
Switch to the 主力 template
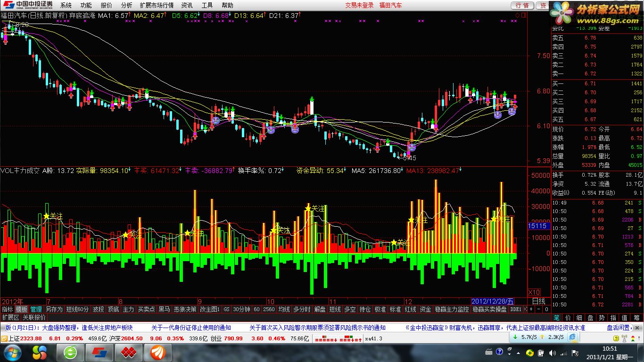coord(128,309)
